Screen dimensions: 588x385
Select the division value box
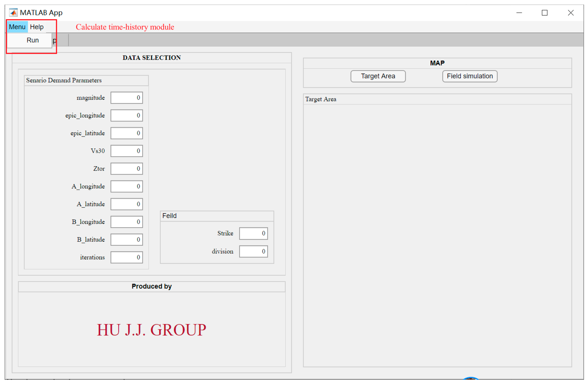253,252
